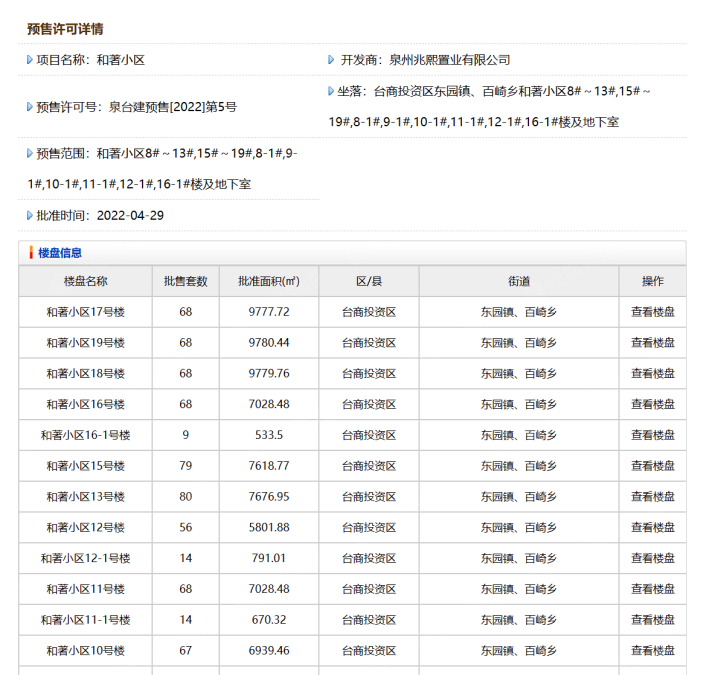Click the area value 9780.44

tap(269, 343)
